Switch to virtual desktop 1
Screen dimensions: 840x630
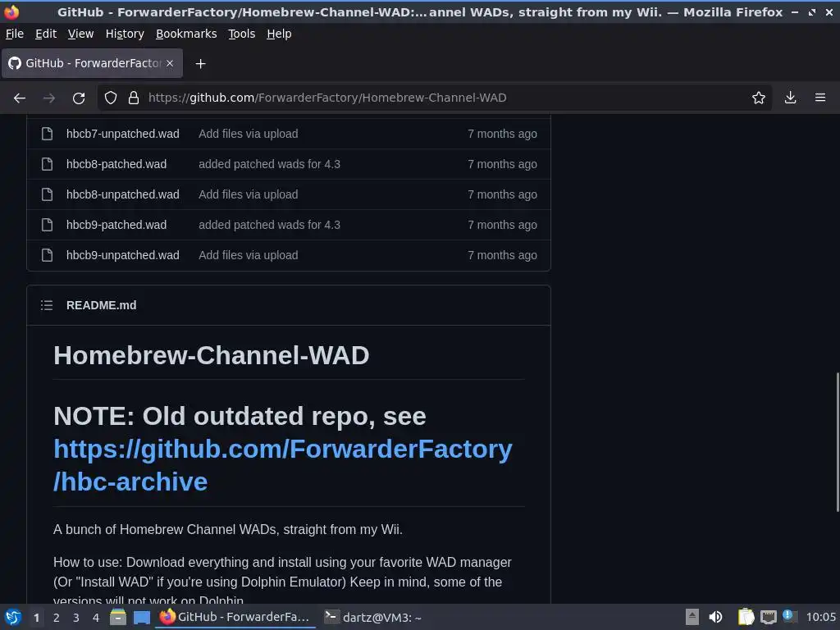click(36, 618)
